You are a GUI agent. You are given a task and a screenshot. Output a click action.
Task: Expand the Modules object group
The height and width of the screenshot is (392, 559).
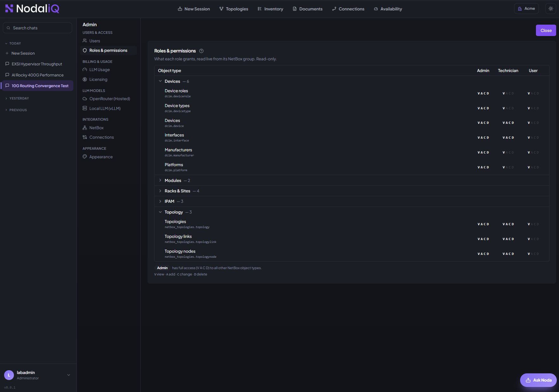(x=160, y=180)
